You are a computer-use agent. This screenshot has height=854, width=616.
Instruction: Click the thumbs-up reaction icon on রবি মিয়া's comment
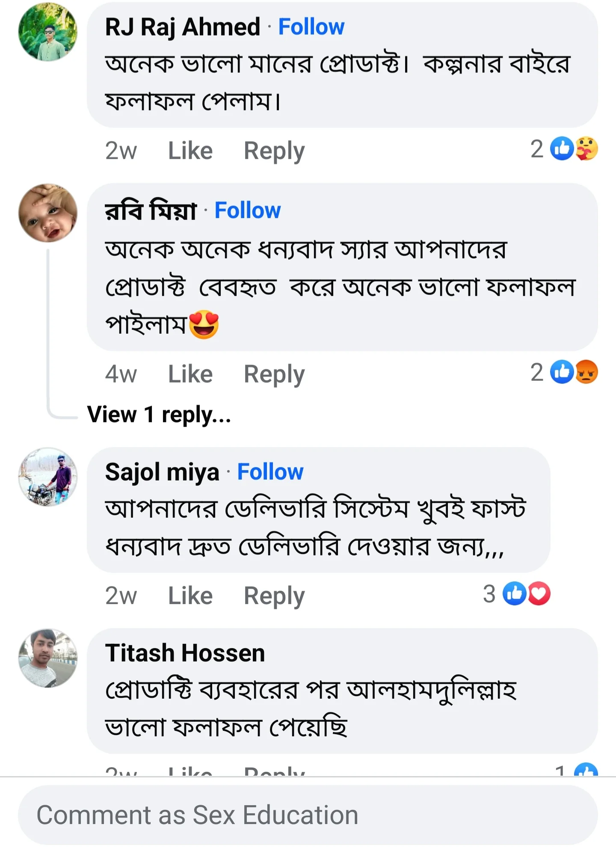pos(561,372)
